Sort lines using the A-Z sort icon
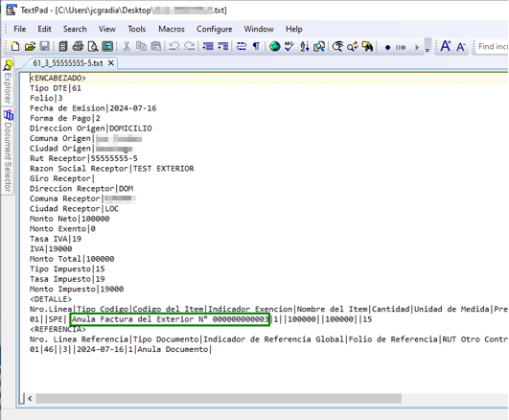The height and width of the screenshot is (420, 509). [x=304, y=46]
